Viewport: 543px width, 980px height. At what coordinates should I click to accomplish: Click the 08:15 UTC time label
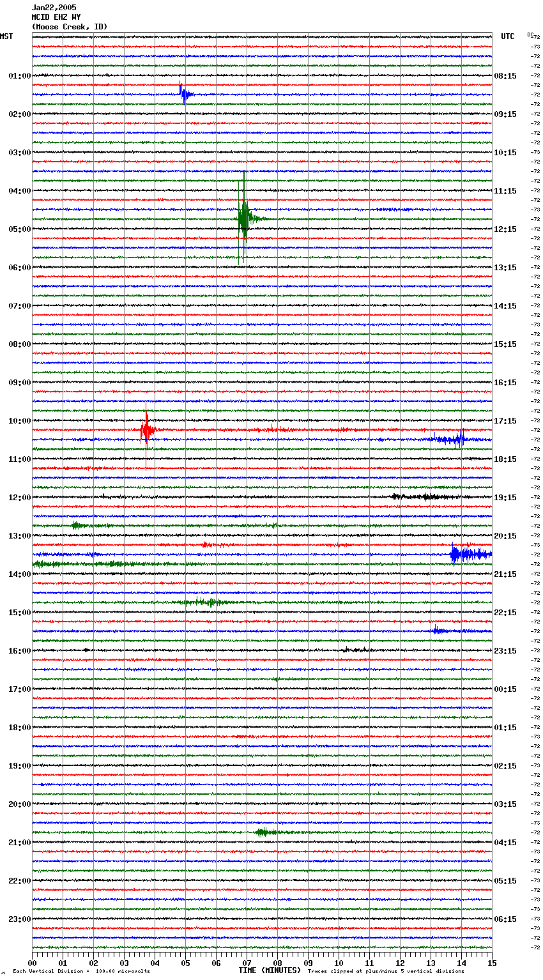coord(505,76)
